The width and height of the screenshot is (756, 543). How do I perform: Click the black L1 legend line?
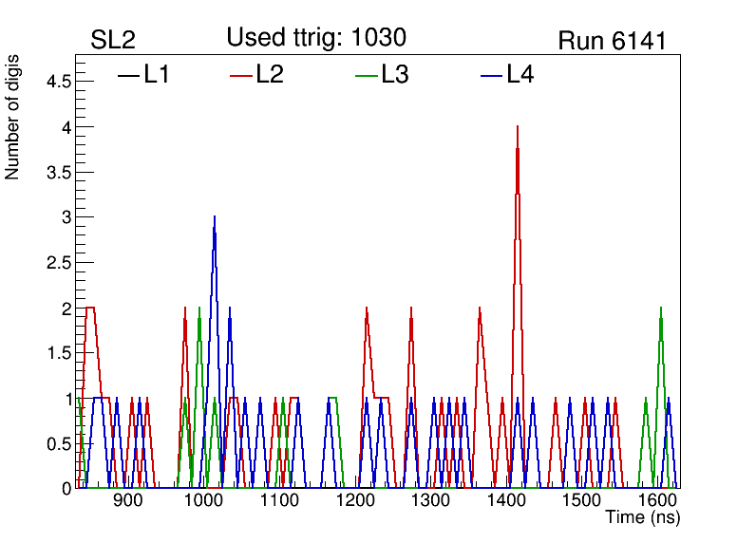[128, 75]
